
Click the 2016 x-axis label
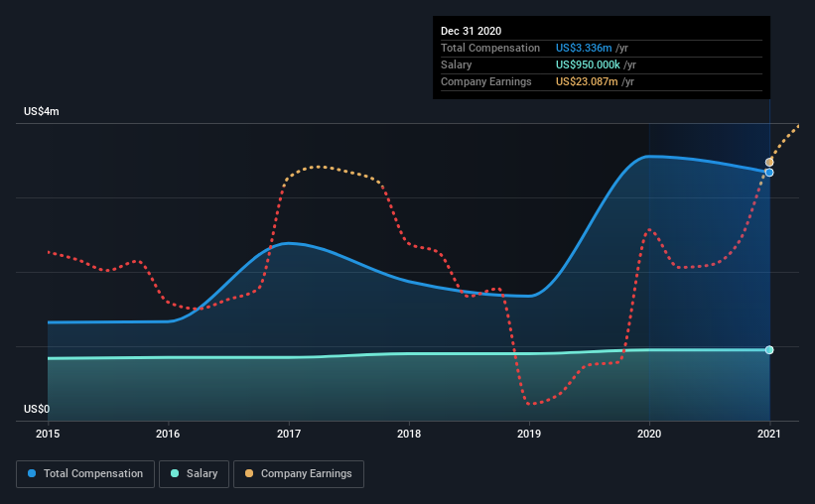point(168,434)
